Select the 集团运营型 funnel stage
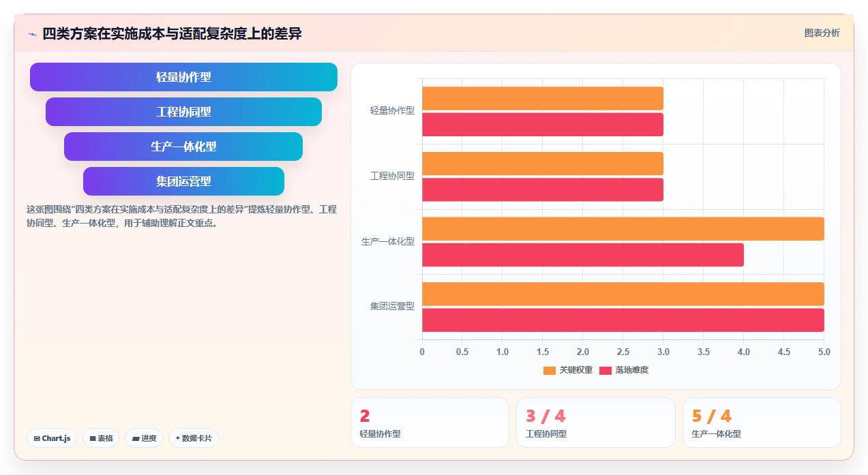868x475 pixels. (183, 181)
